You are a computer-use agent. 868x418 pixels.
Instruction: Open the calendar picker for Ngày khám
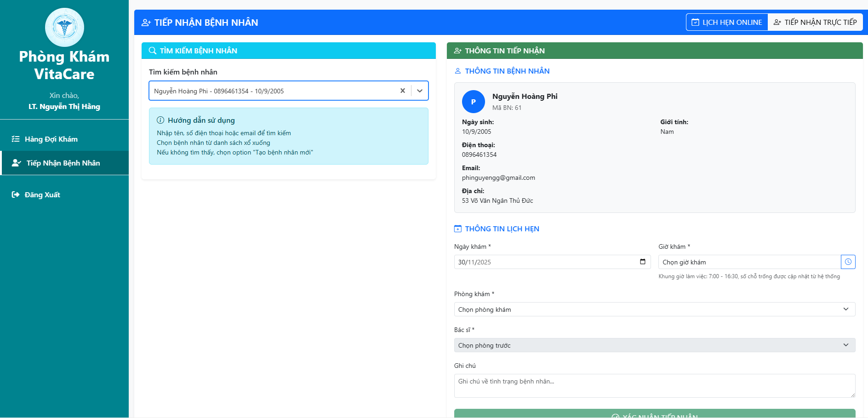(x=642, y=262)
